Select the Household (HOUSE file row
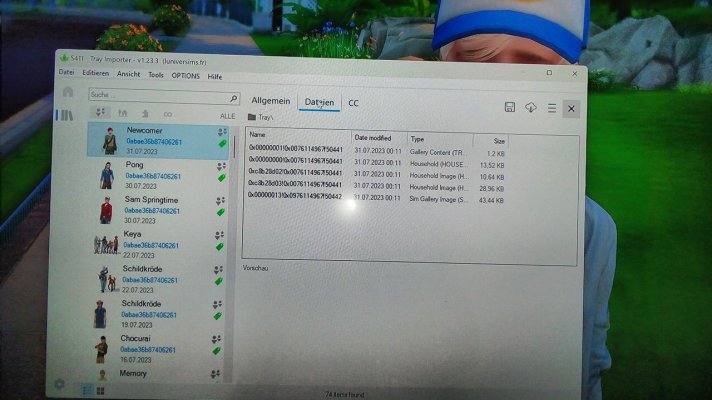 pyautogui.click(x=376, y=163)
